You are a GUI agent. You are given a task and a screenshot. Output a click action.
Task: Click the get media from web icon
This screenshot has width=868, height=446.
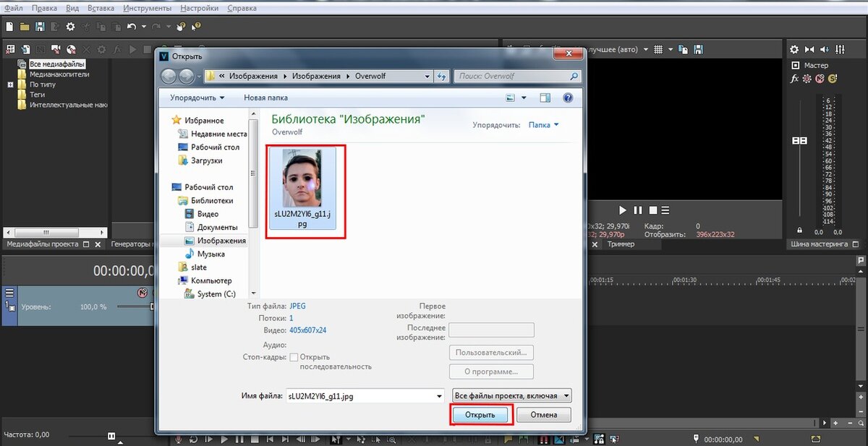click(x=71, y=50)
